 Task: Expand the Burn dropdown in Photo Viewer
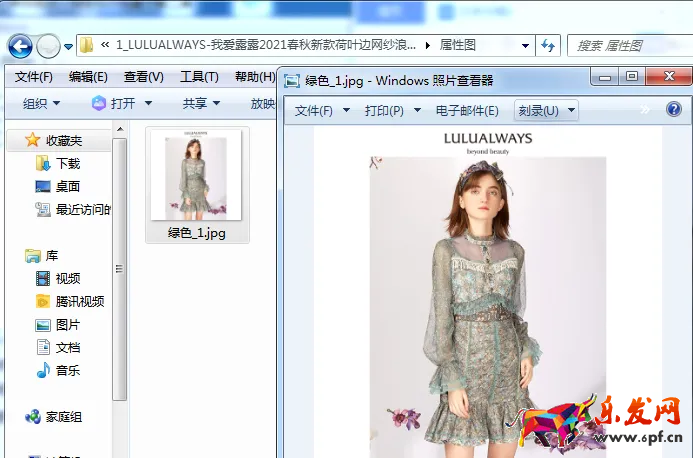pos(545,110)
